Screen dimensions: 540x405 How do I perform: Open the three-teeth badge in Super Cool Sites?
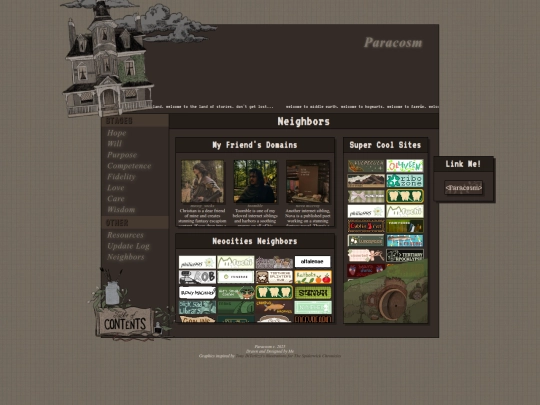405,196
